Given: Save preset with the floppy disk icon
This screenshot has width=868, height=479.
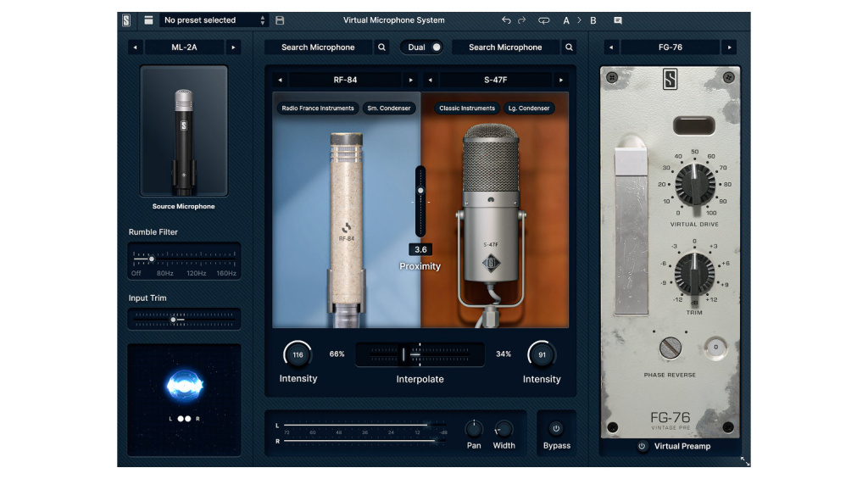Looking at the screenshot, I should [280, 20].
